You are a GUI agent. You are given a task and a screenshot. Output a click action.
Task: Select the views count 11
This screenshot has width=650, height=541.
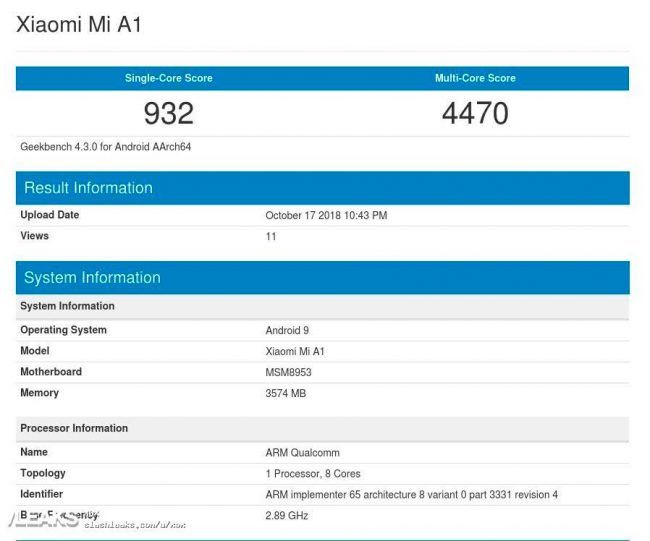(271, 236)
